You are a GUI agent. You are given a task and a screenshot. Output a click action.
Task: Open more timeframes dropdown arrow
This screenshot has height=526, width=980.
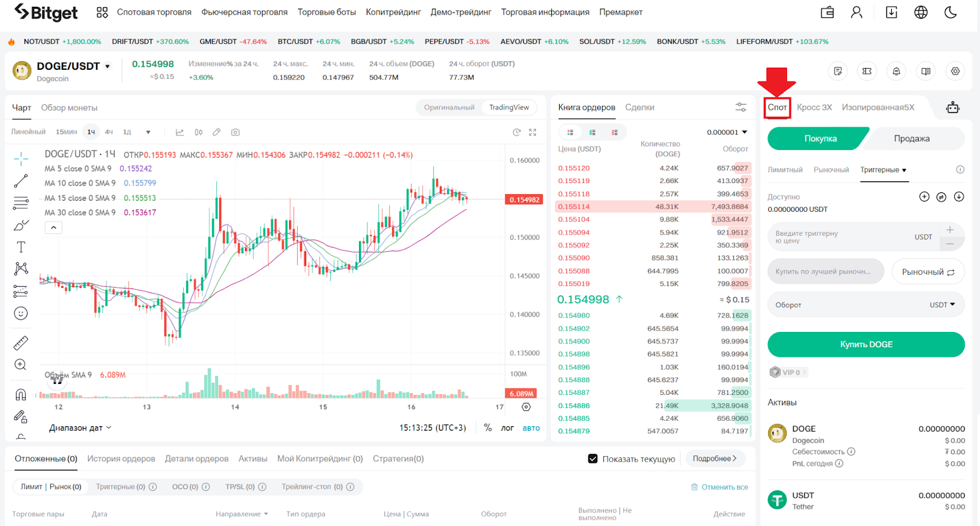[x=148, y=132]
